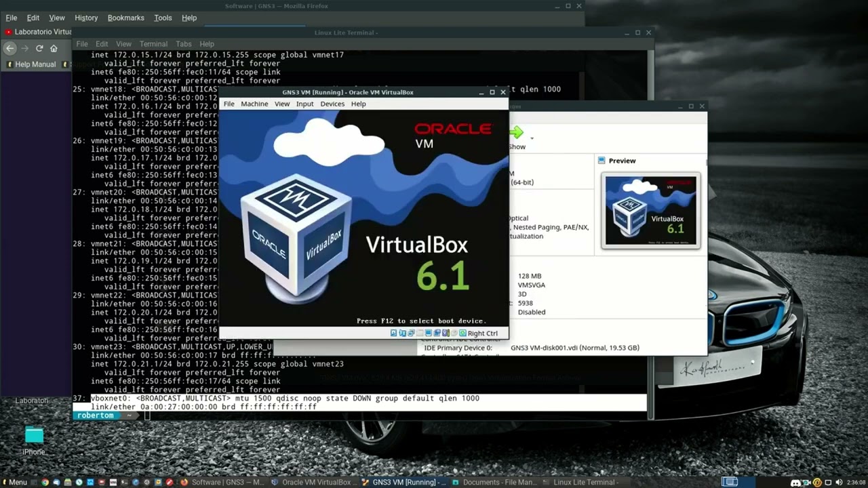The image size is (868, 488).
Task: Switch to GNS3 VM [Running] taskbar entry
Action: click(404, 483)
